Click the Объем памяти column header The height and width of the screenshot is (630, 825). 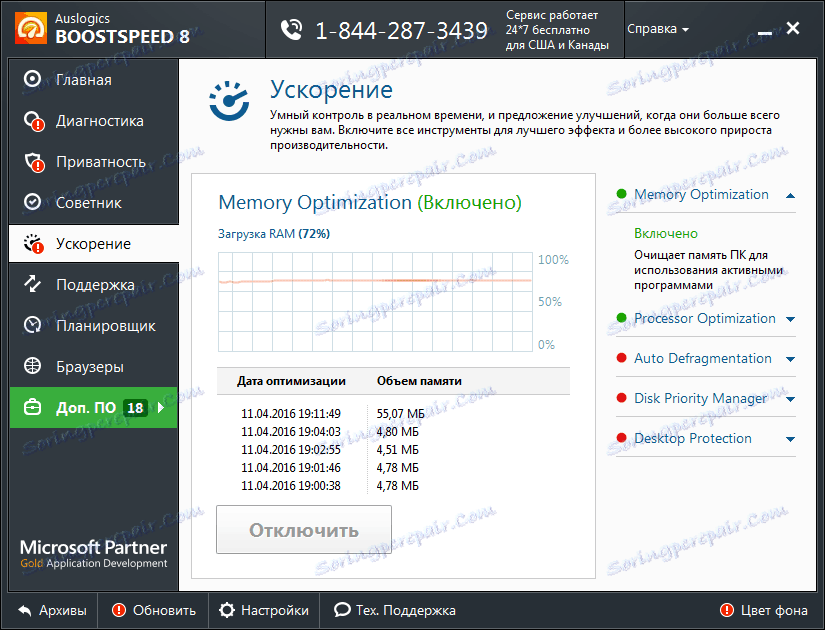coord(419,381)
